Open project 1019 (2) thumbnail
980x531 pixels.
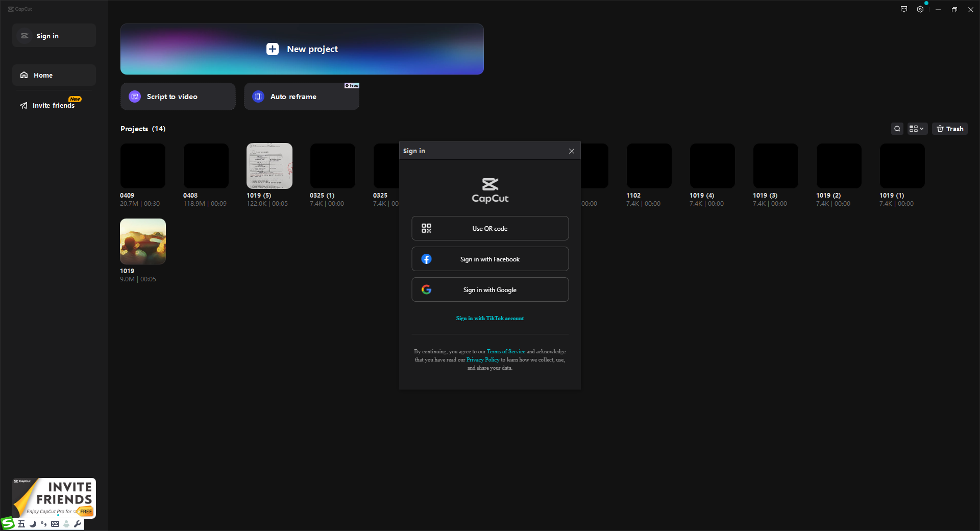click(x=839, y=166)
